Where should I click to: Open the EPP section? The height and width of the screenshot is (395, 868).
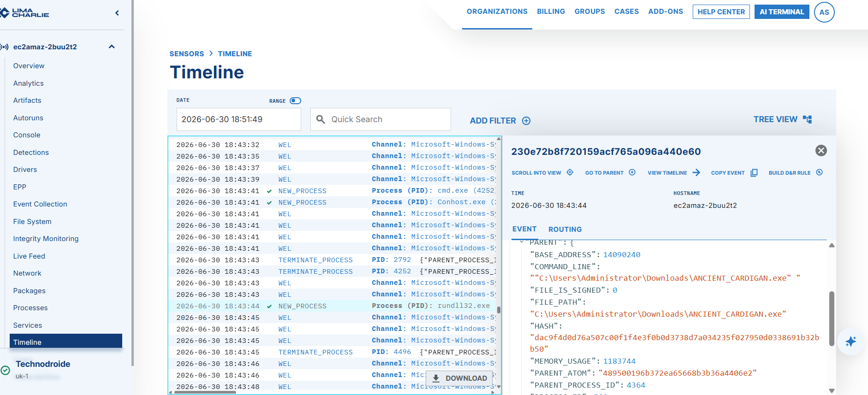coord(20,187)
